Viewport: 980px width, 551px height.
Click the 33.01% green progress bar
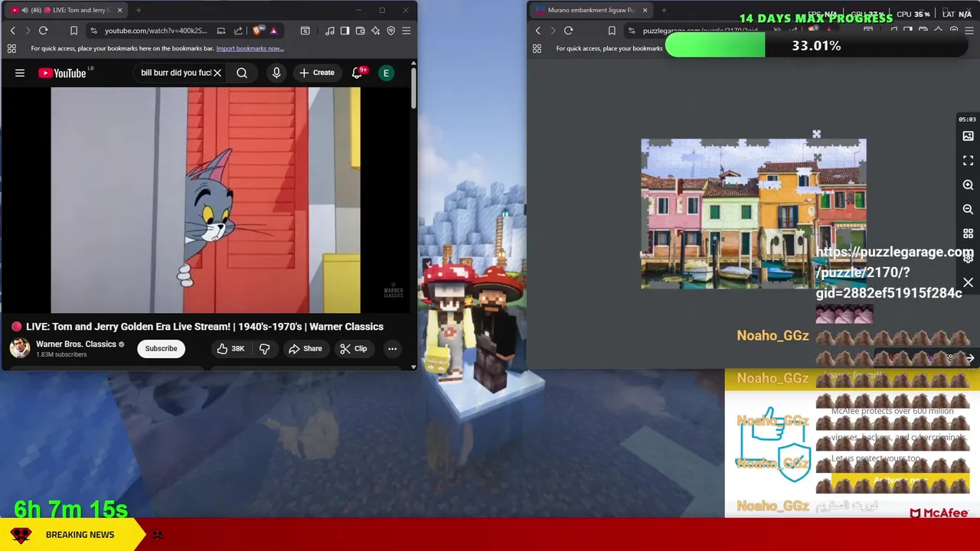coord(816,46)
